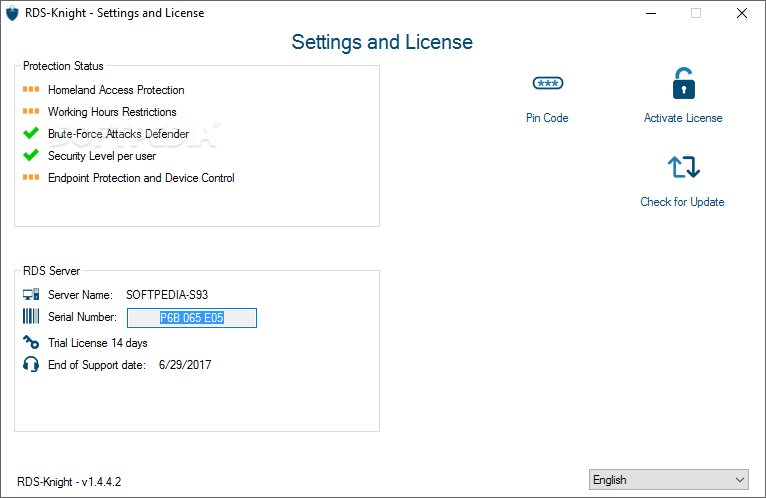
Task: Click the RDS-Knight shield icon in title bar
Action: point(12,13)
